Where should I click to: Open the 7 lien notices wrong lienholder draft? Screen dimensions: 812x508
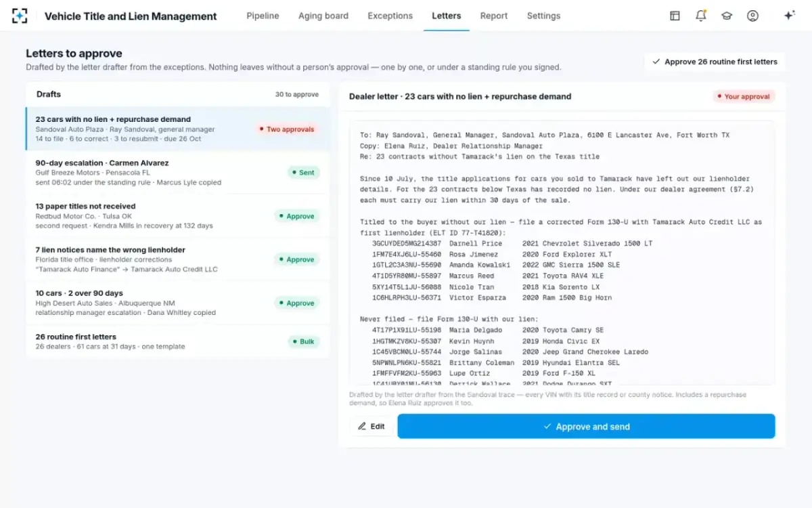click(x=178, y=259)
